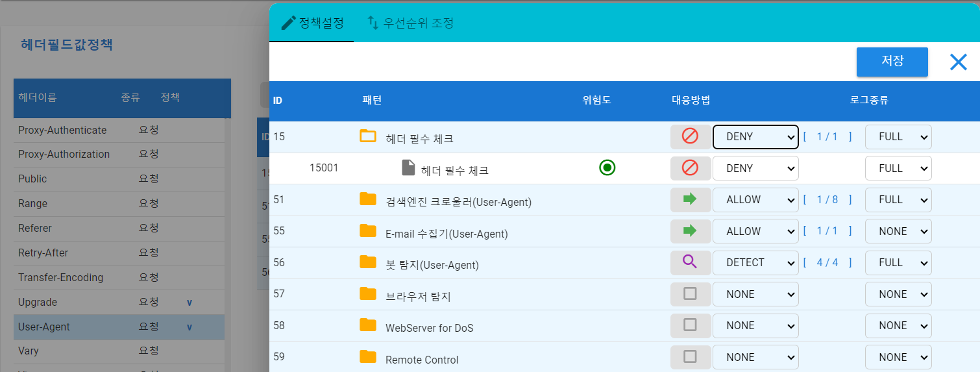The height and width of the screenshot is (372, 980).
Task: Click the none square icon in row 59
Action: pos(690,357)
